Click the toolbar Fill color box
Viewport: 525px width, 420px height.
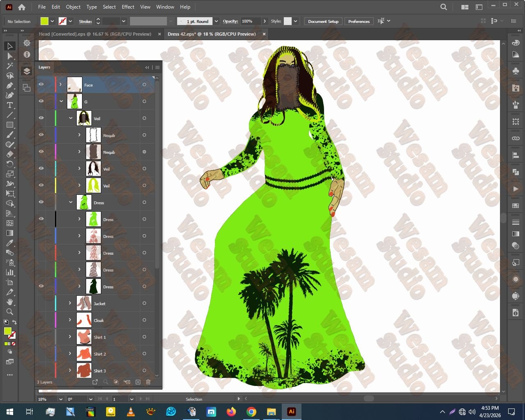7,331
